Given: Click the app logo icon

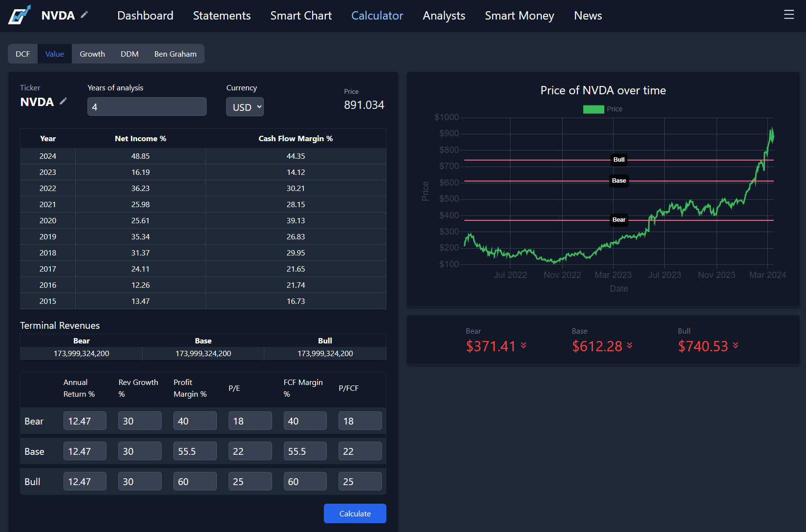Looking at the screenshot, I should 20,15.
